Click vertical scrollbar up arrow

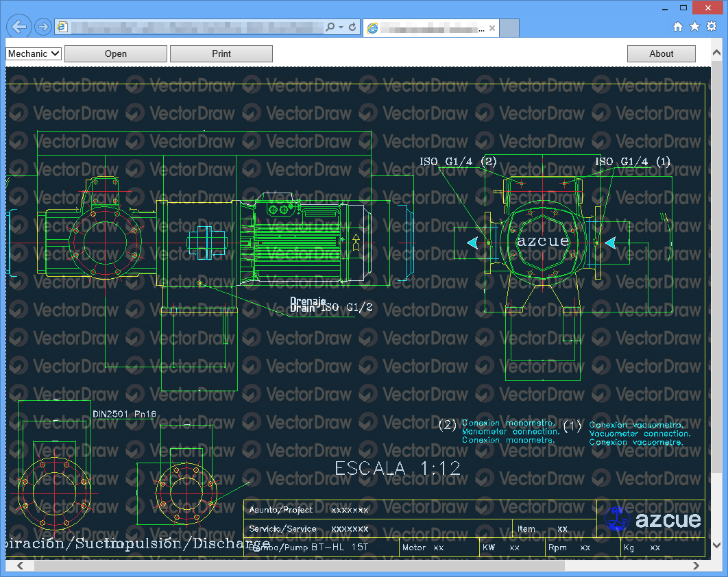[716, 53]
